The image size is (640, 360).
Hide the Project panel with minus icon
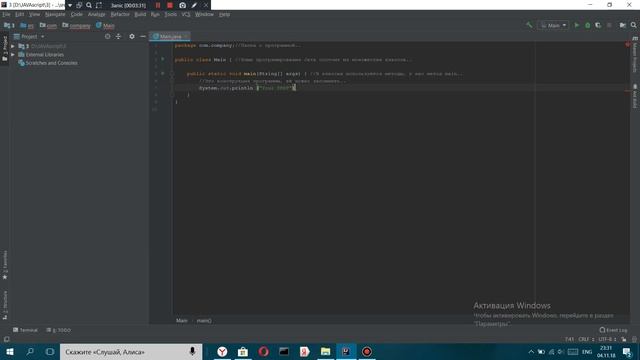pyautogui.click(x=142, y=36)
